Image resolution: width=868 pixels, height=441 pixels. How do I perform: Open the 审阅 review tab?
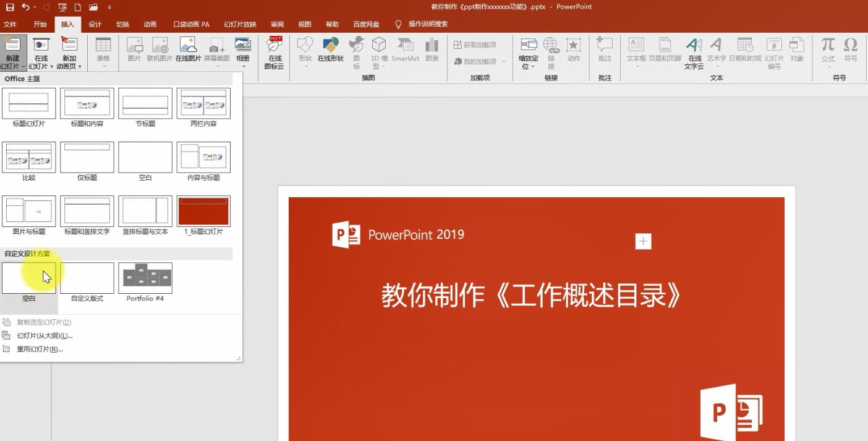(277, 24)
